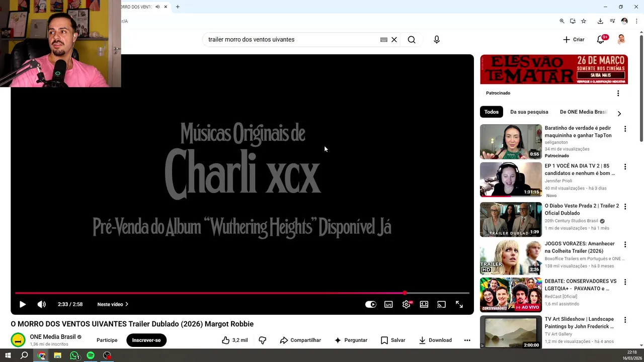Select the 'Todos' filter chip
Image resolution: width=644 pixels, height=362 pixels.
tap(492, 112)
